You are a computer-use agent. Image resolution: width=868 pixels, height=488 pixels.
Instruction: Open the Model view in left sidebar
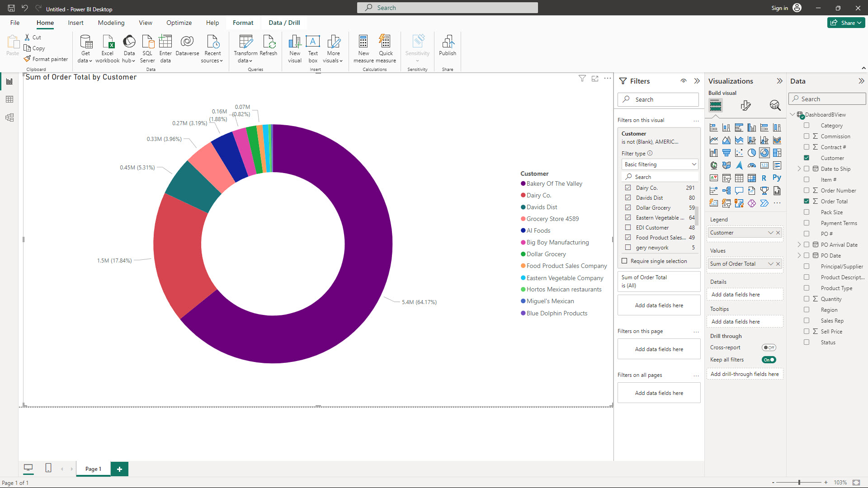[9, 117]
